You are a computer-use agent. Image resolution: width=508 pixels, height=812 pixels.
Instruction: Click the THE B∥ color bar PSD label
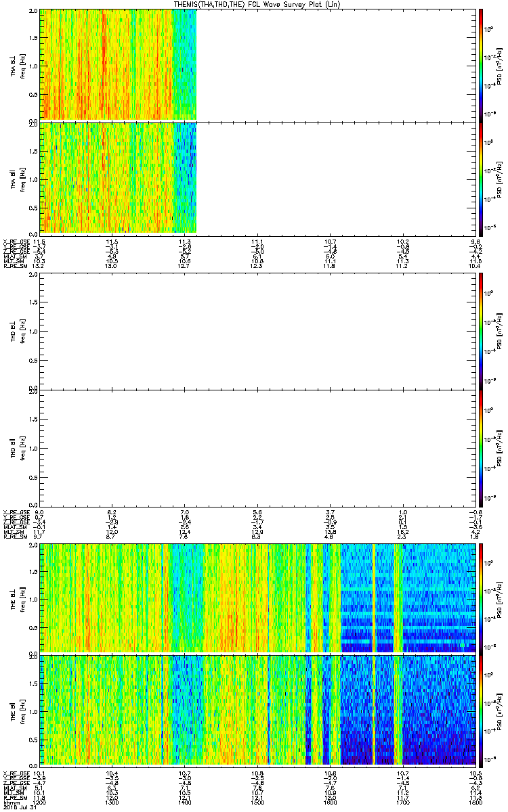(x=501, y=711)
